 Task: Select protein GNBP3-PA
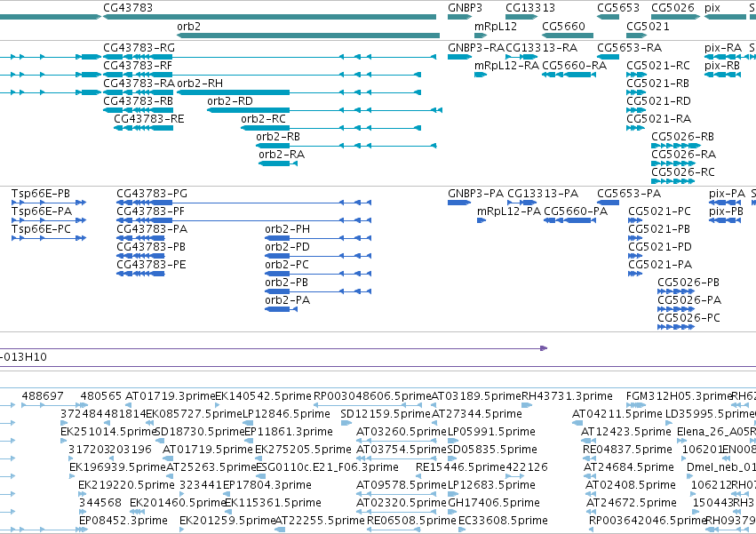point(459,203)
